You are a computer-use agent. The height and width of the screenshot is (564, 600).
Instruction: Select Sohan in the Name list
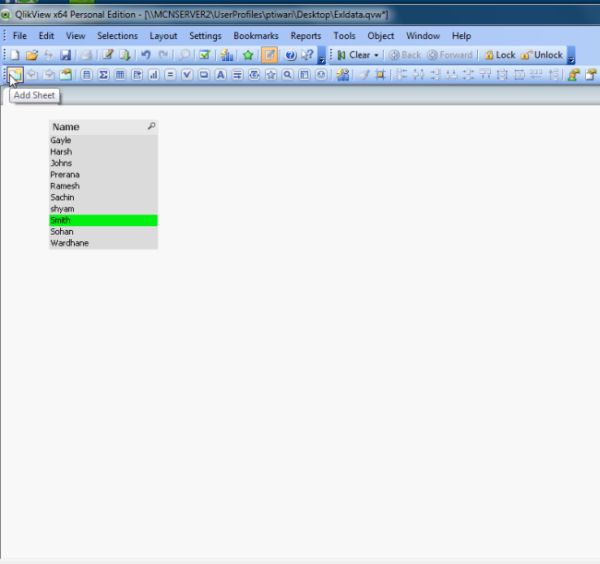coord(103,232)
